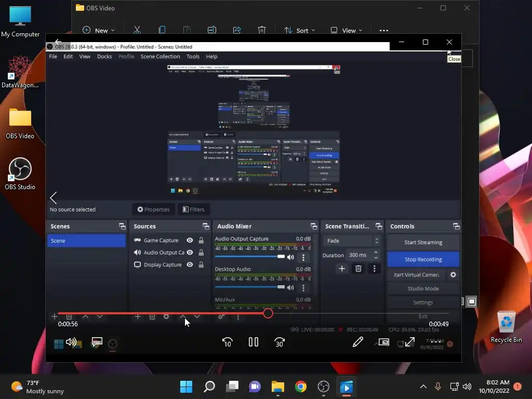Open the Docks menu in OBS
This screenshot has height=399, width=532.
[104, 56]
